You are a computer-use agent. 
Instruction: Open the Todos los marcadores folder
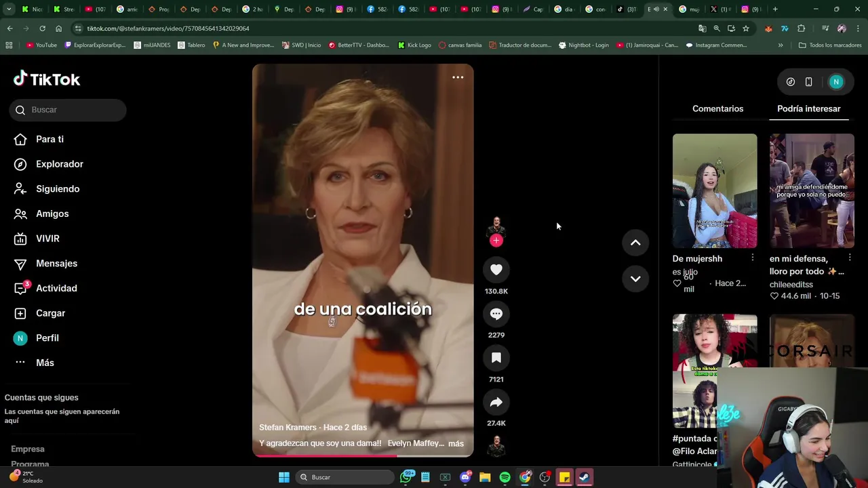tap(830, 45)
